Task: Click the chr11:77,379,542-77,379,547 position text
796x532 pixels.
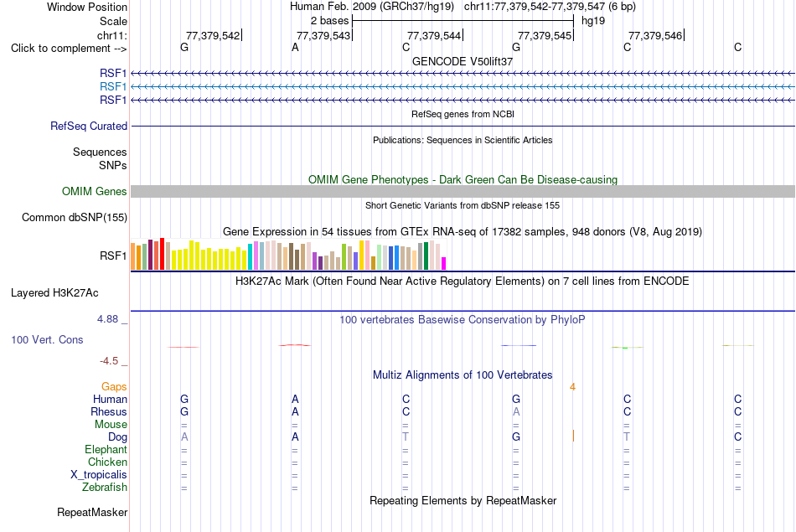Action: tap(550, 7)
